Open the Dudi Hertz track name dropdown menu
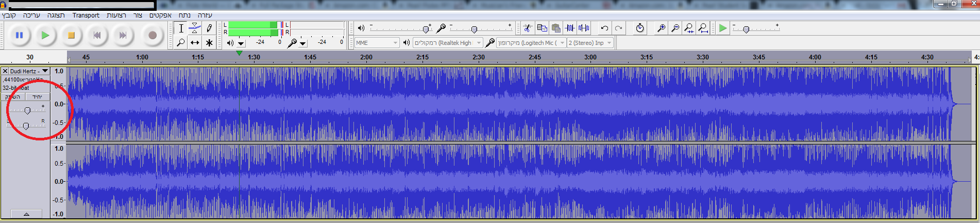Image resolution: width=980 pixels, height=223 pixels. tap(29, 71)
